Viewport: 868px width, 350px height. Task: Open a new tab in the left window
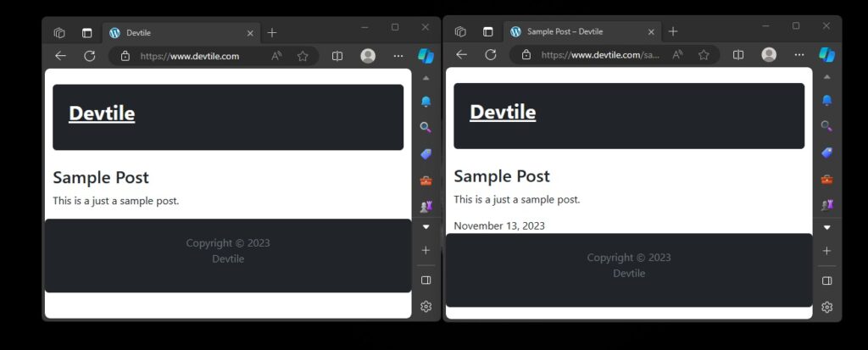272,33
